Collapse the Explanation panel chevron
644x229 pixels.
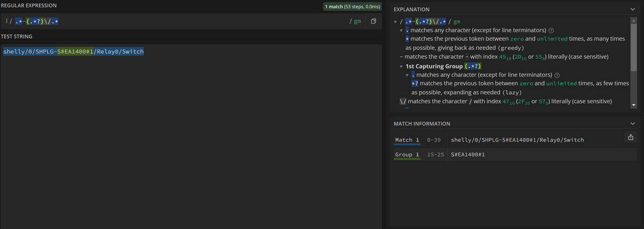pos(633,9)
